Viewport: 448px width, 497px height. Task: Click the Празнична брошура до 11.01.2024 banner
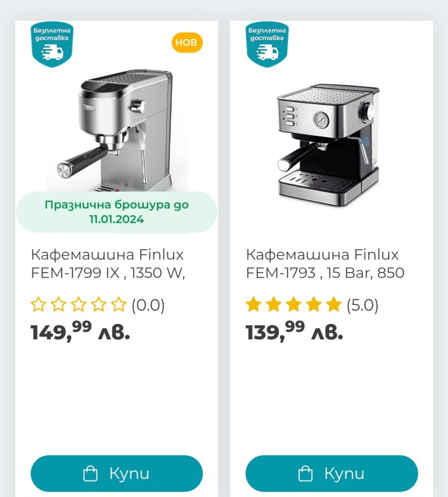pyautogui.click(x=117, y=212)
